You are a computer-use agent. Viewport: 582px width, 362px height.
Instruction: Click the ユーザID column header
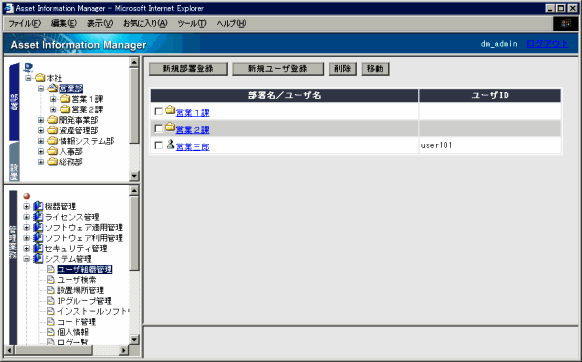pyautogui.click(x=490, y=95)
